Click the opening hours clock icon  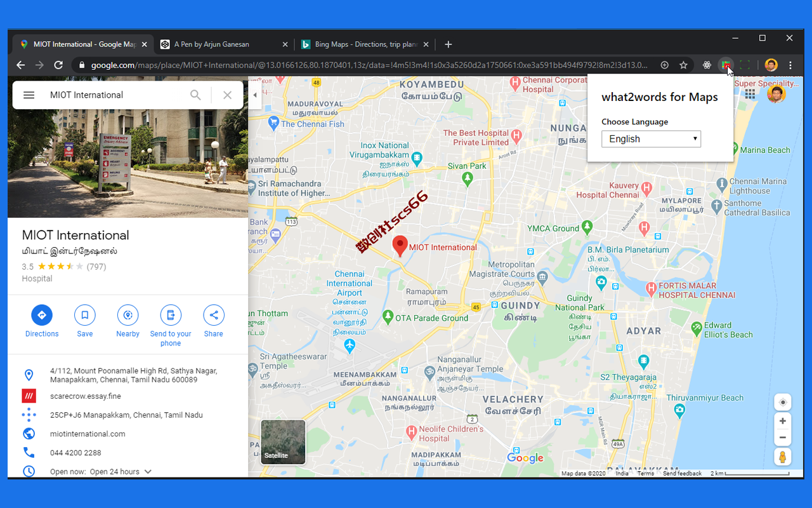(29, 471)
